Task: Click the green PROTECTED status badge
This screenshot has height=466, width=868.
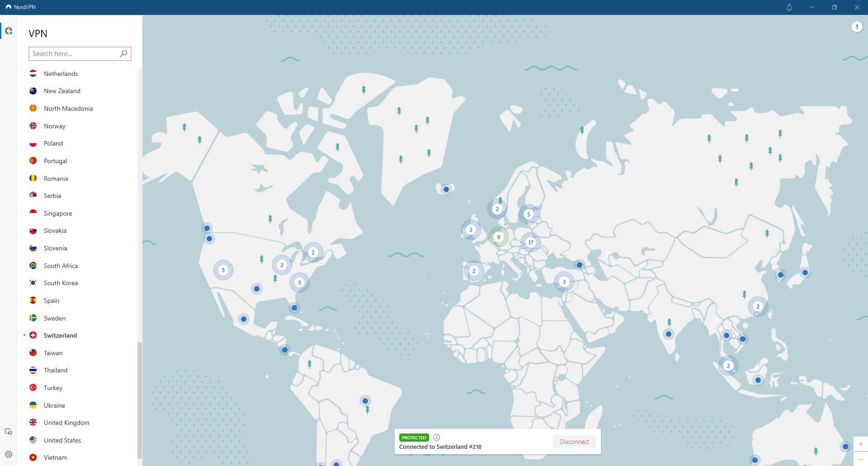Action: point(414,438)
